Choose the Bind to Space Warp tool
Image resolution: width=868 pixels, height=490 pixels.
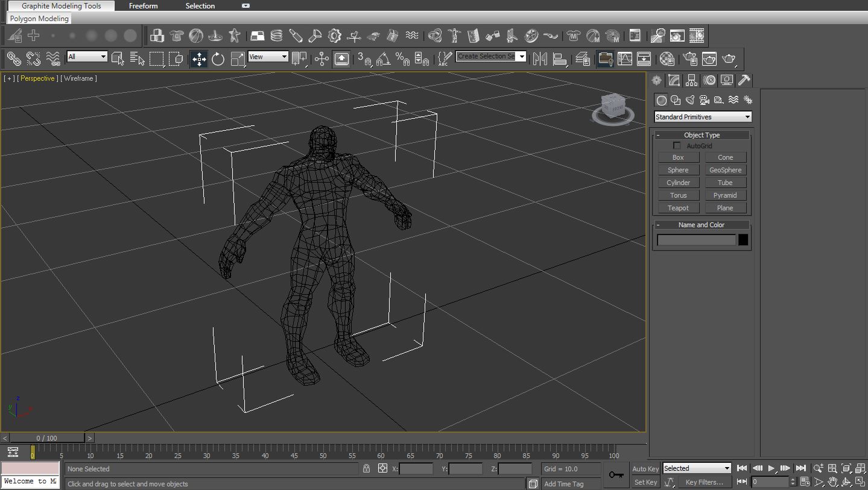53,58
